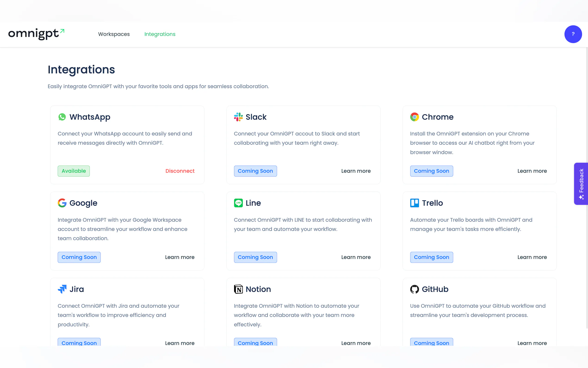Disconnect the WhatsApp integration

click(x=180, y=171)
